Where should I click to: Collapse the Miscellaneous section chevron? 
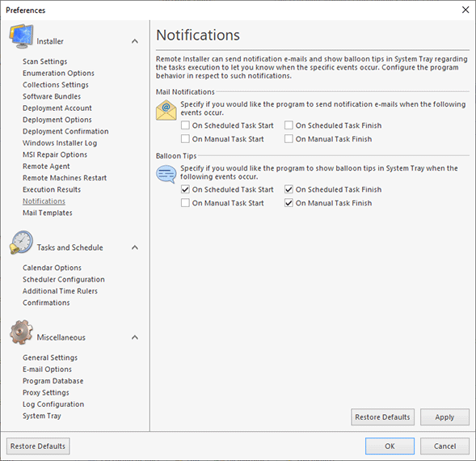(135, 337)
